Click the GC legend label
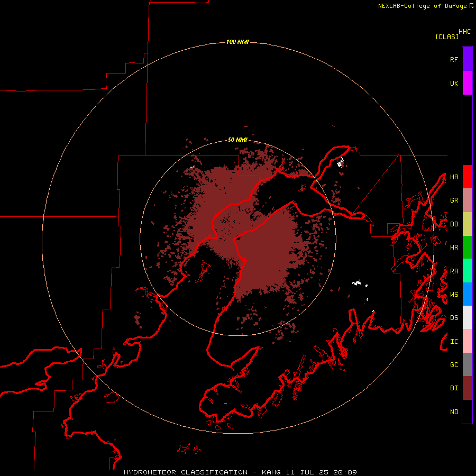 [454, 365]
